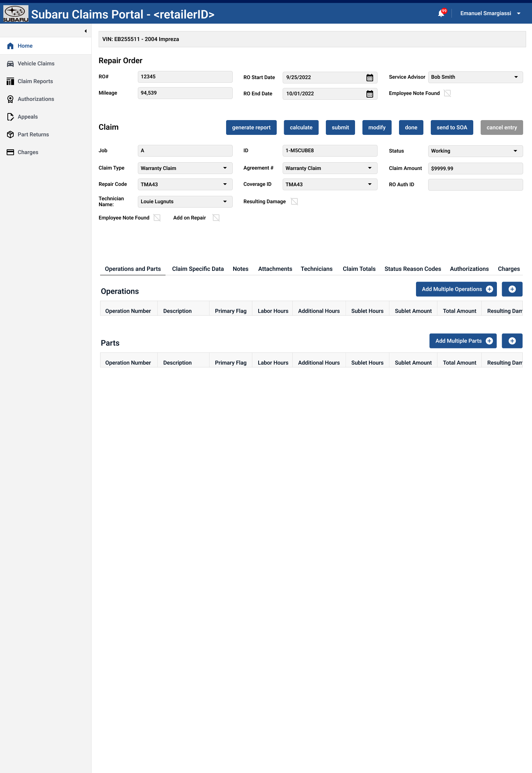Viewport: 532px width, 773px height.
Task: Click the send to SOA button
Action: [x=451, y=127]
